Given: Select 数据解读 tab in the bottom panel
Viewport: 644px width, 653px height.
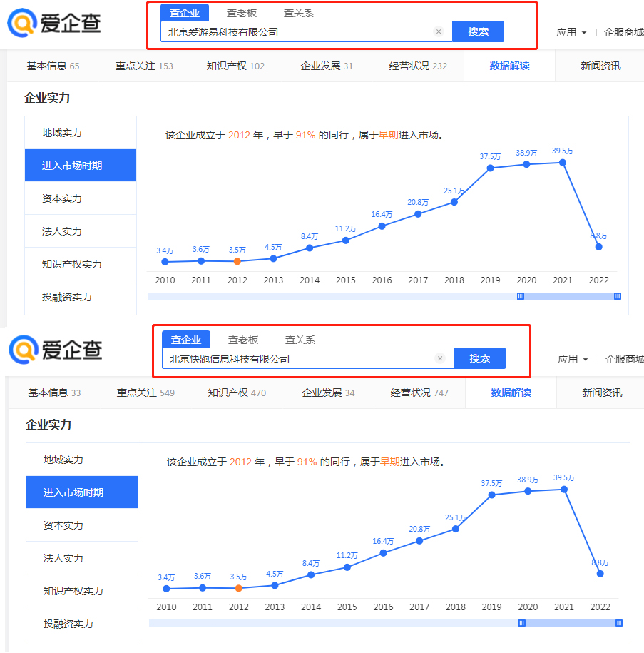Looking at the screenshot, I should click(511, 393).
